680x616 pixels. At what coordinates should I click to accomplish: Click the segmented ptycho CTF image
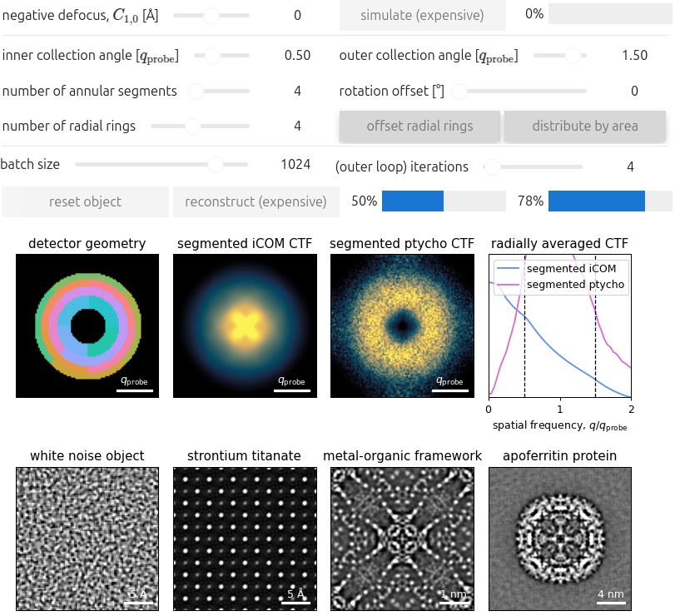point(403,325)
